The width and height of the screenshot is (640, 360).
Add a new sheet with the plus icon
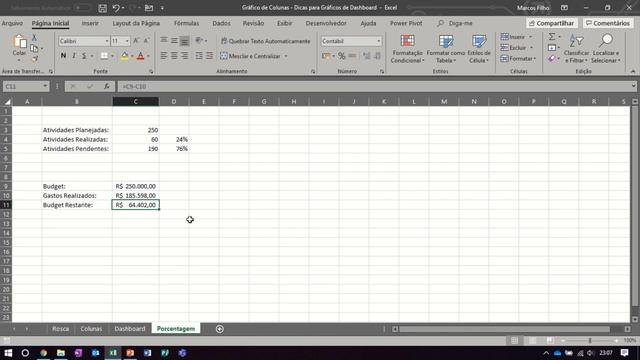(220, 329)
